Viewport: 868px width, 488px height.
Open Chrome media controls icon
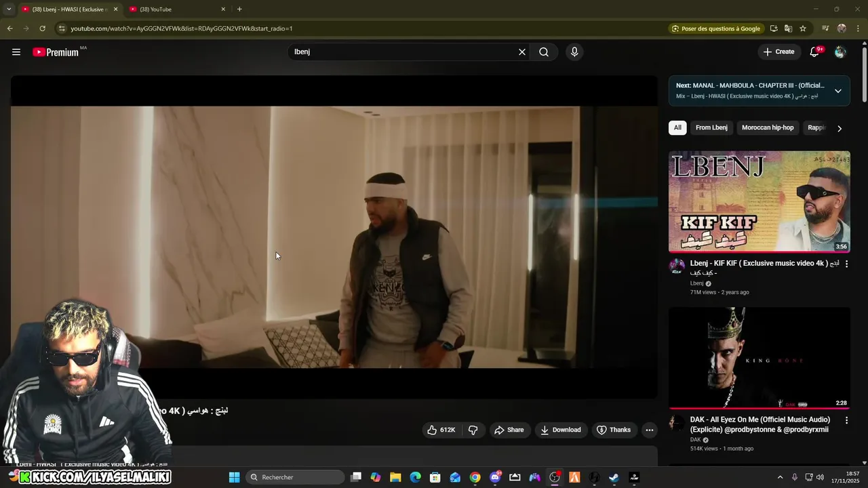coord(825,28)
